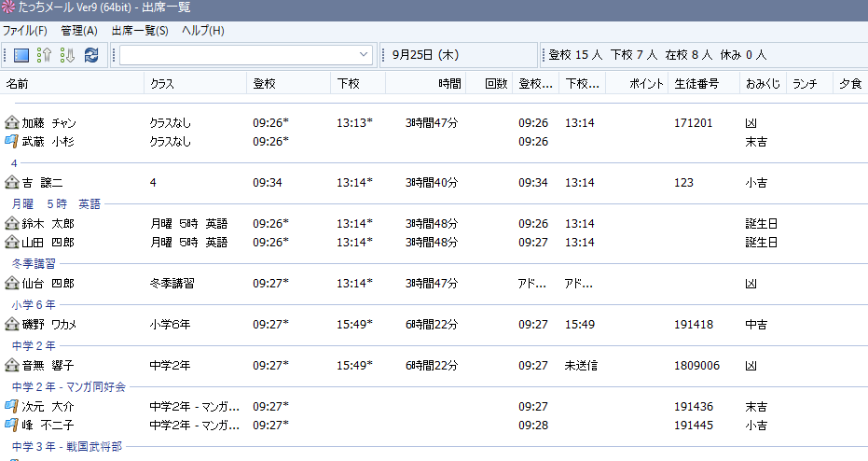868x461 pixels.
Task: Click the flag icon beside 武蔵 小杉
Action: 12,141
